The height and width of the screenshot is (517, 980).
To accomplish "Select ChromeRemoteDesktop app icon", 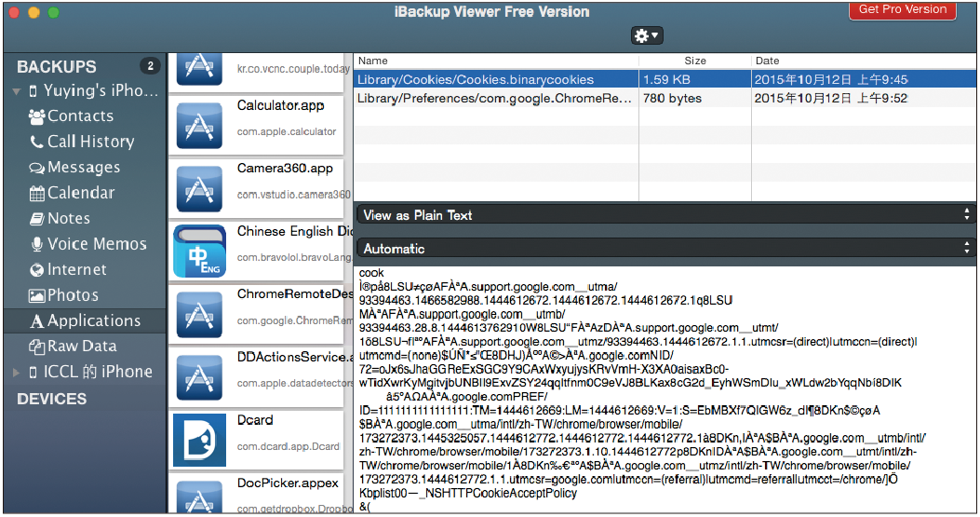I will point(199,315).
